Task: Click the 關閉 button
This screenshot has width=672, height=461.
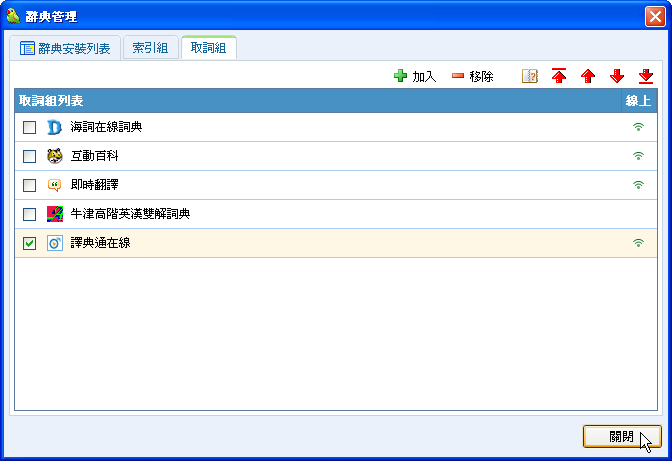Action: tap(622, 437)
